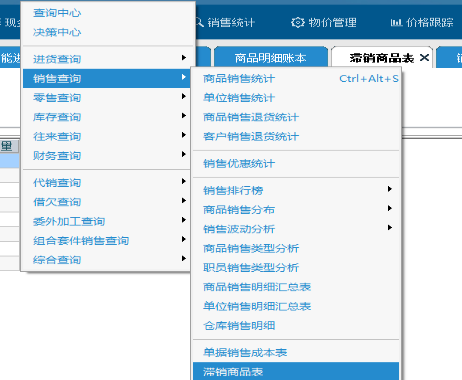Switch to 滞销商品表 tab
Screen dimensions: 462x380
[x=382, y=58]
